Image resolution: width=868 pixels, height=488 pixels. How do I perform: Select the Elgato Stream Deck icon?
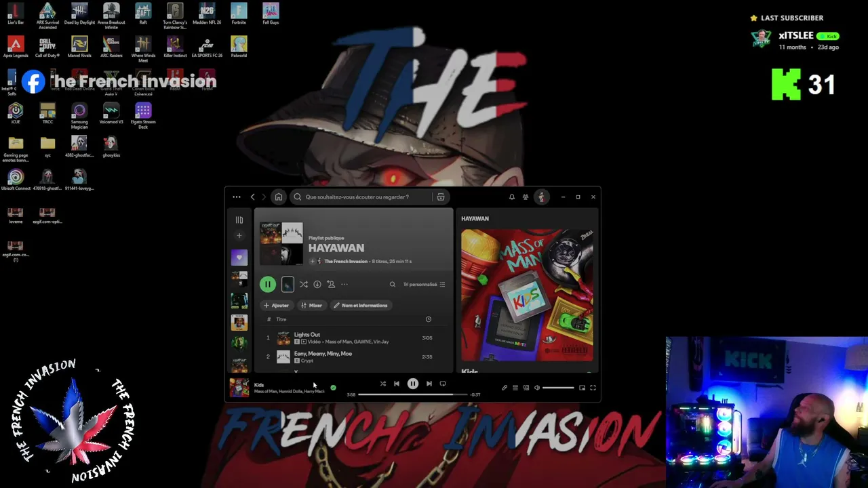point(143,115)
